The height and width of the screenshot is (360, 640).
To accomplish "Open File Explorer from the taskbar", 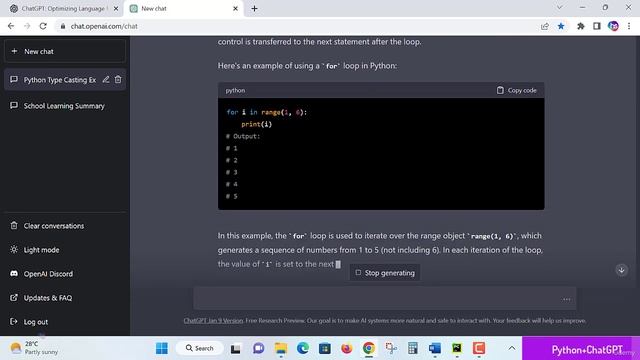I will pyautogui.click(x=281, y=348).
